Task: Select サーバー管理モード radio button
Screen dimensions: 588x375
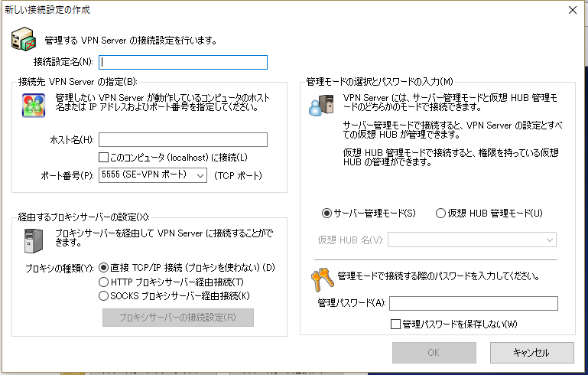Action: tap(327, 214)
